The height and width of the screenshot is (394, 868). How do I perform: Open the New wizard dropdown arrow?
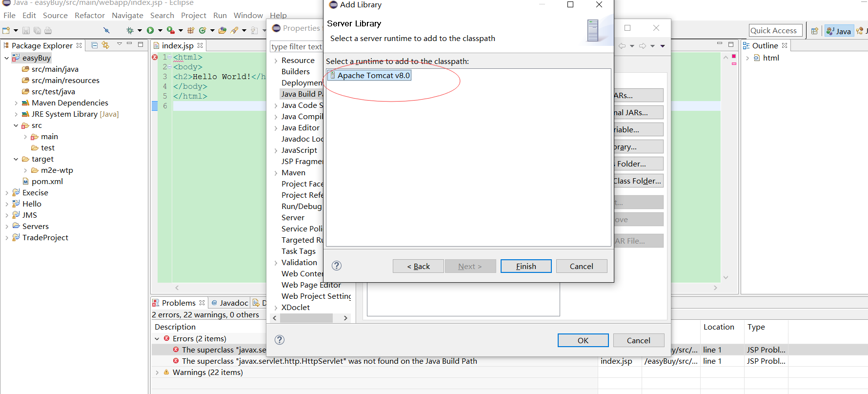(x=16, y=30)
